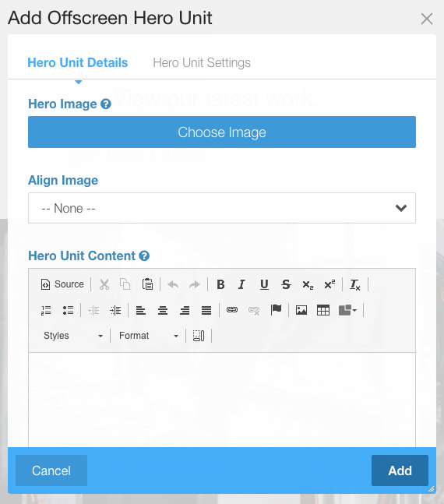Apply Strikethrough formatting
Screen dimensions: 444x504
[x=286, y=284]
